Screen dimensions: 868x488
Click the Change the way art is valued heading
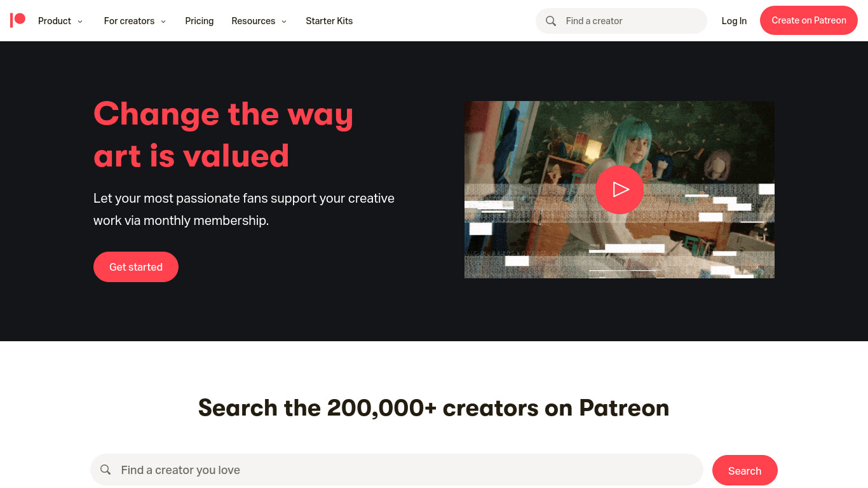point(223,135)
